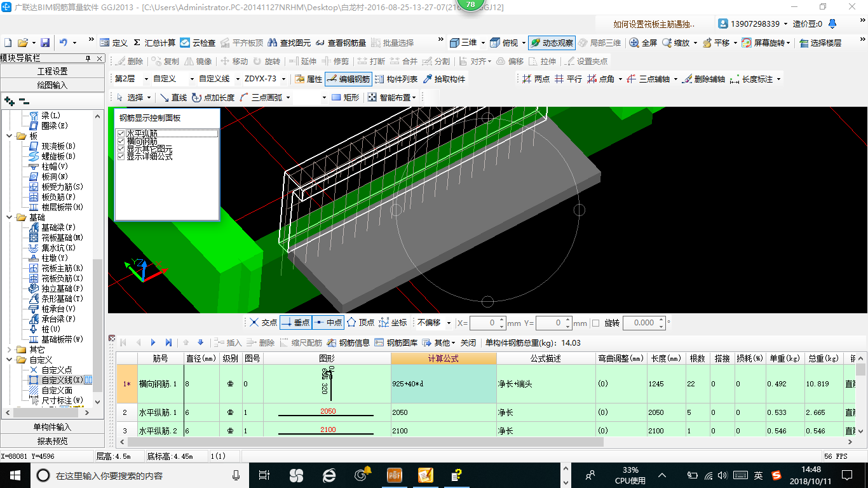Start 云检查 cloud check
Image resolution: width=868 pixels, height=488 pixels.
[198, 43]
